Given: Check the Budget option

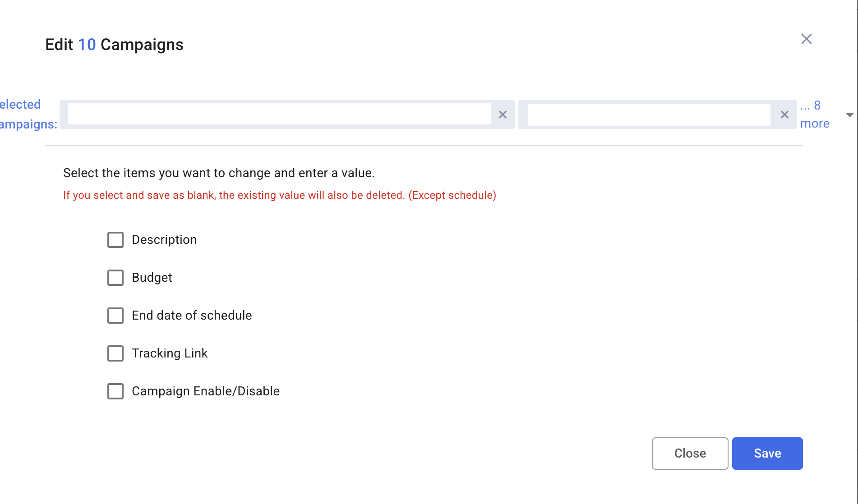Looking at the screenshot, I should pos(115,278).
